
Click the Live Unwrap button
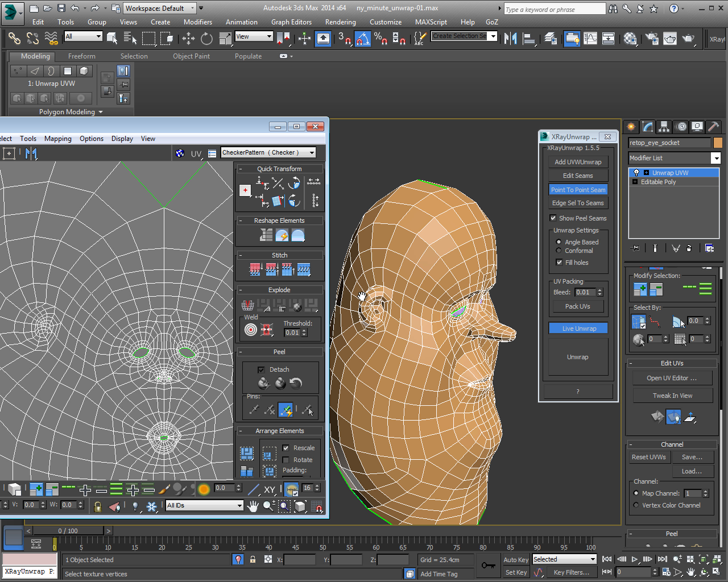click(578, 329)
